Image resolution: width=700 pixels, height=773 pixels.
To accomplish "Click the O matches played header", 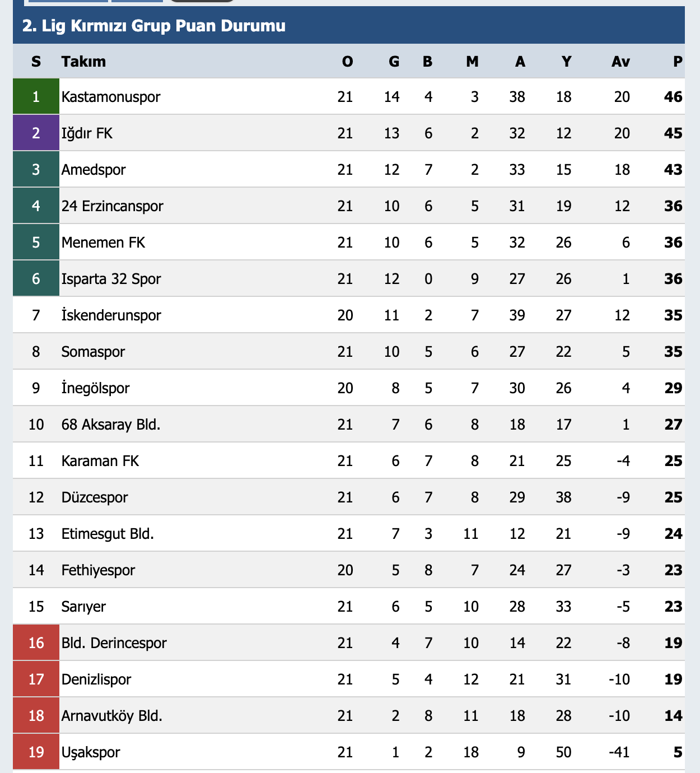I will 347,62.
